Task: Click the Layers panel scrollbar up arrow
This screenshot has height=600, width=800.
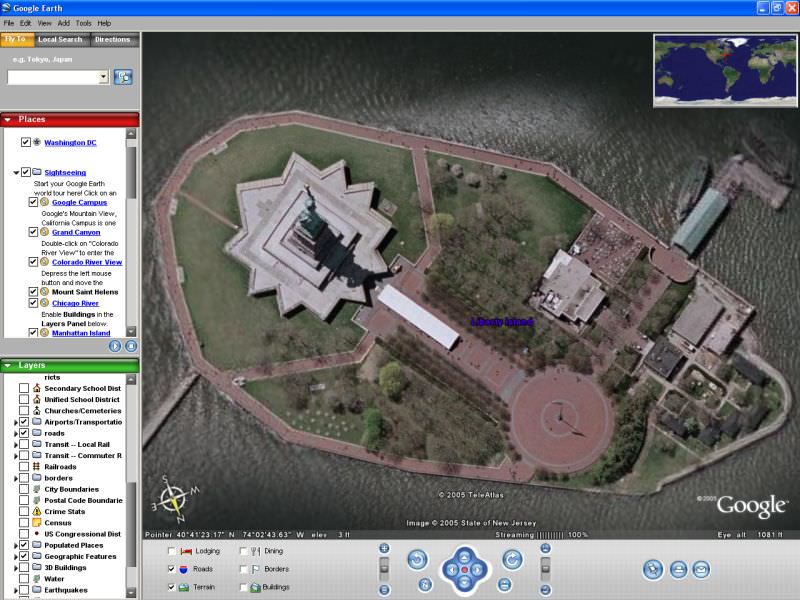Action: [131, 380]
